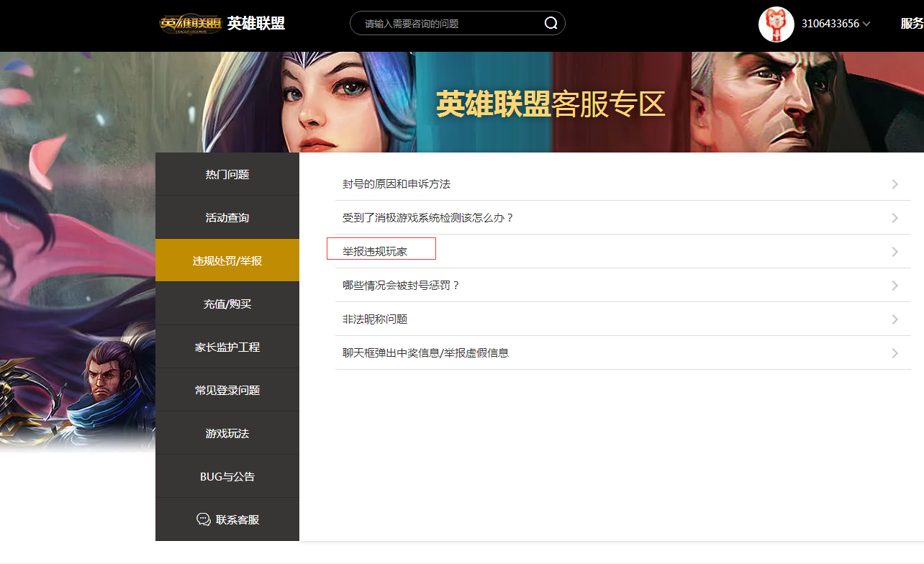Open chevron on 非法昵称问题 row
The width and height of the screenshot is (924, 564).
[895, 319]
